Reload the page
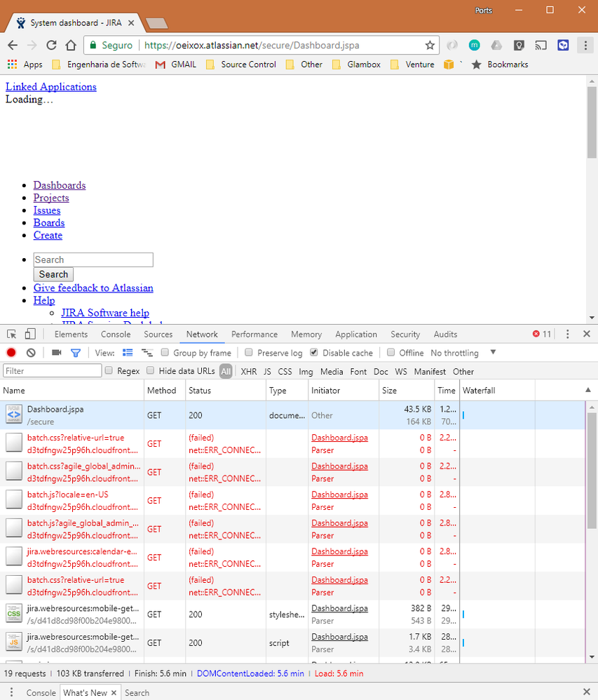This screenshot has width=598, height=700. pos(51,45)
